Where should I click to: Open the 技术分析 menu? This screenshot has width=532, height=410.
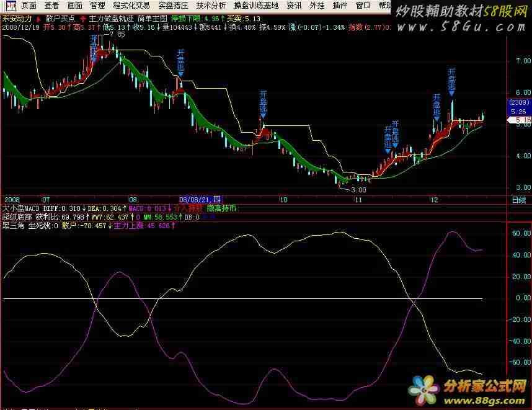click(211, 6)
